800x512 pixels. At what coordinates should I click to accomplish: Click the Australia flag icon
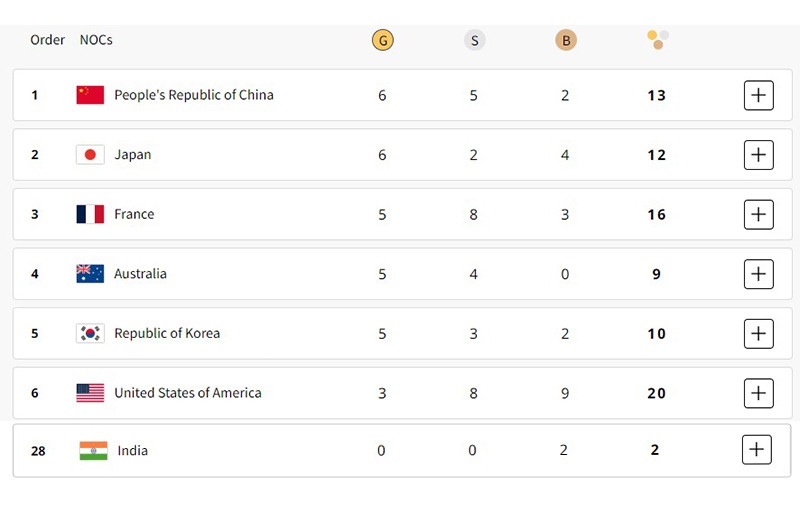click(90, 274)
